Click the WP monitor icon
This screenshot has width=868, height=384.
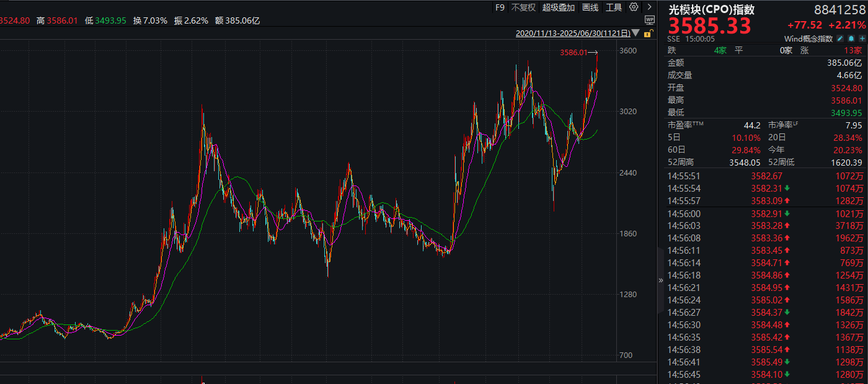(x=649, y=20)
